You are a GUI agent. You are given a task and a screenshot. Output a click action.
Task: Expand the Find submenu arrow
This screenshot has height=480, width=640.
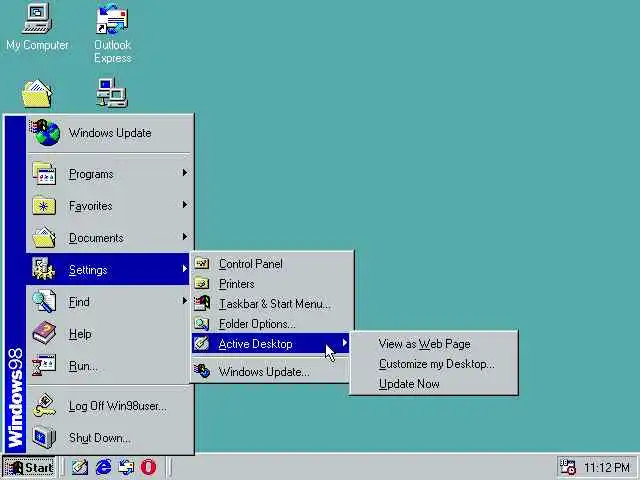[185, 301]
